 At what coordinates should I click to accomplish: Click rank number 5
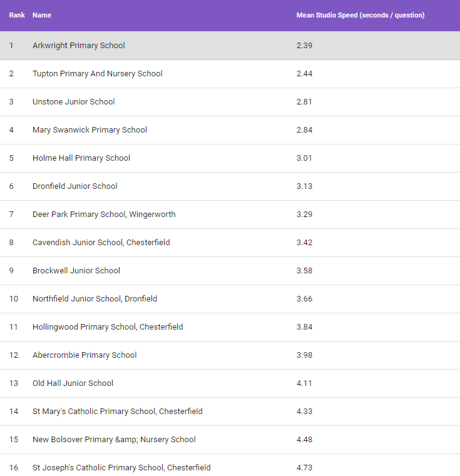[11, 158]
